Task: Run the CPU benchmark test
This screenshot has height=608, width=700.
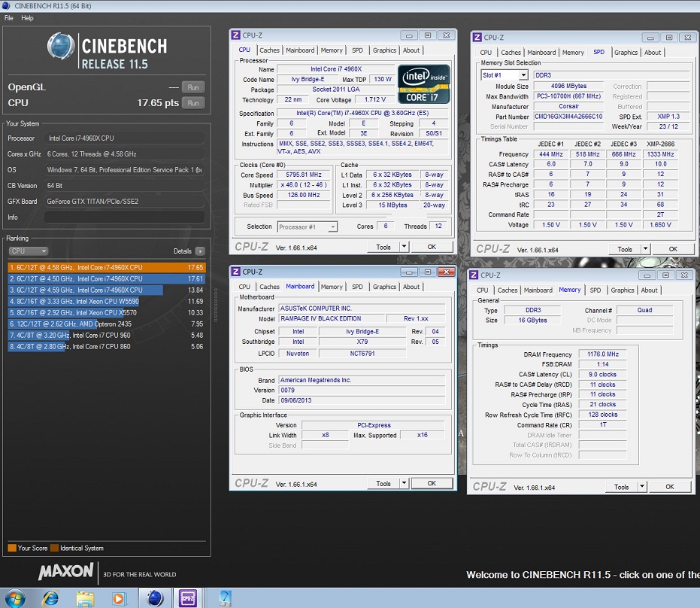Action: (x=192, y=103)
